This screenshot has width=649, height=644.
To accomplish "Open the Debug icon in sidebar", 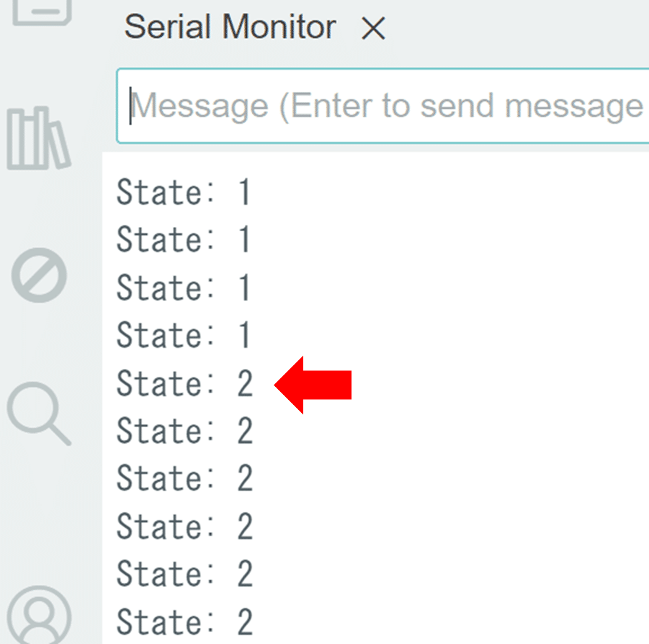I will click(40, 275).
